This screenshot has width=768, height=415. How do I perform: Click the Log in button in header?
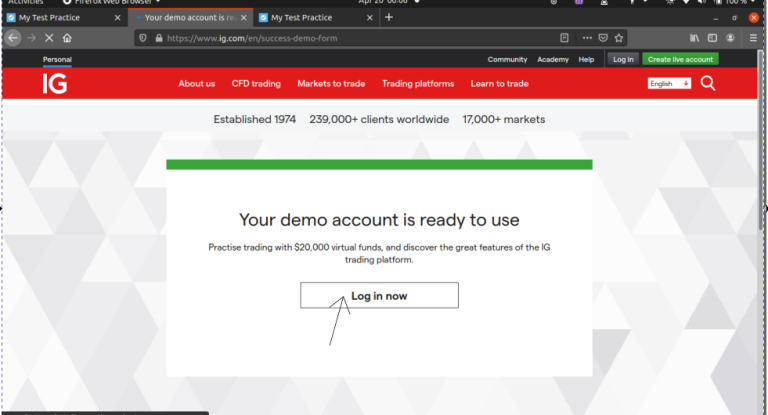pos(624,59)
